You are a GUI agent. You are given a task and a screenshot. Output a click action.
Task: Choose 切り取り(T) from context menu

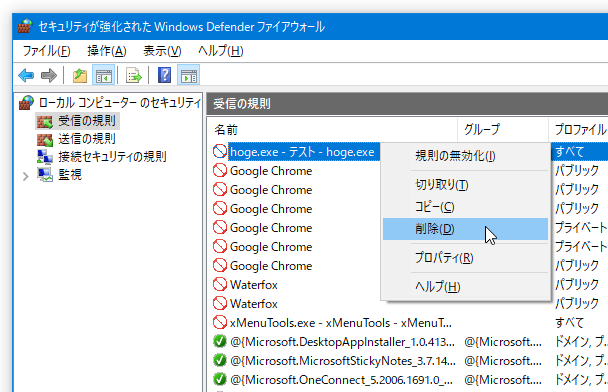pos(465,185)
